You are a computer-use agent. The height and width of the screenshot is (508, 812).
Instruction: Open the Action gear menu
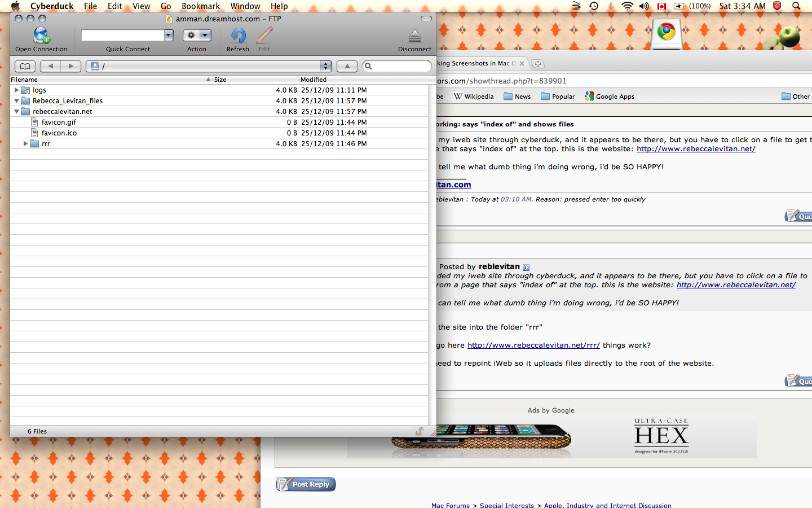pos(197,35)
